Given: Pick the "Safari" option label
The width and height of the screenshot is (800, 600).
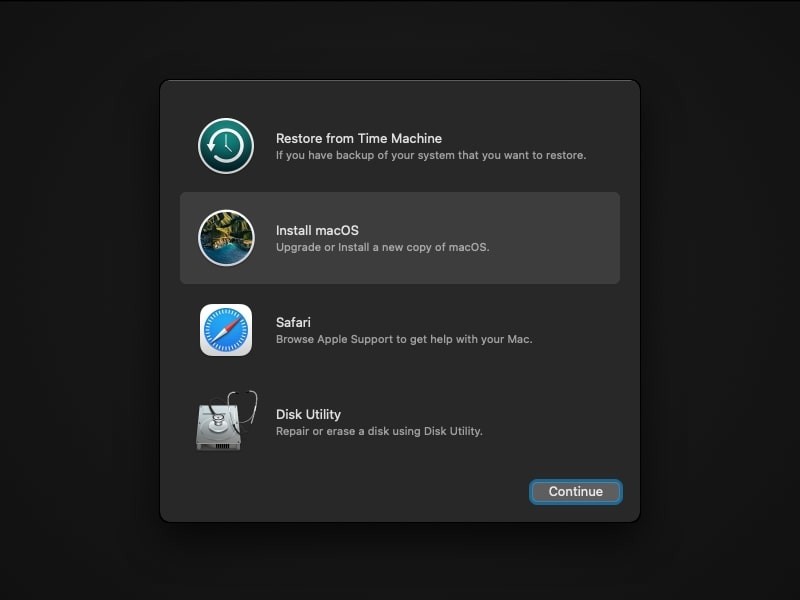Looking at the screenshot, I should coord(293,322).
